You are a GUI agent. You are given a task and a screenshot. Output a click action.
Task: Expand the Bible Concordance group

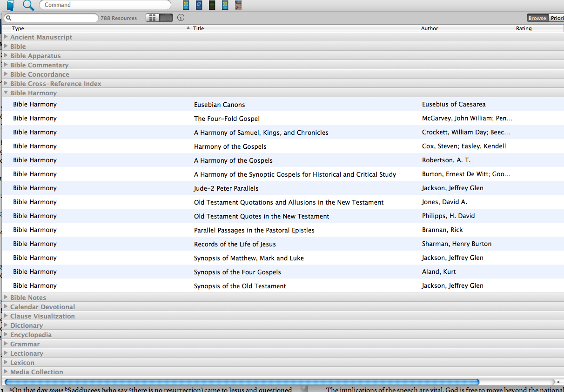pos(6,74)
